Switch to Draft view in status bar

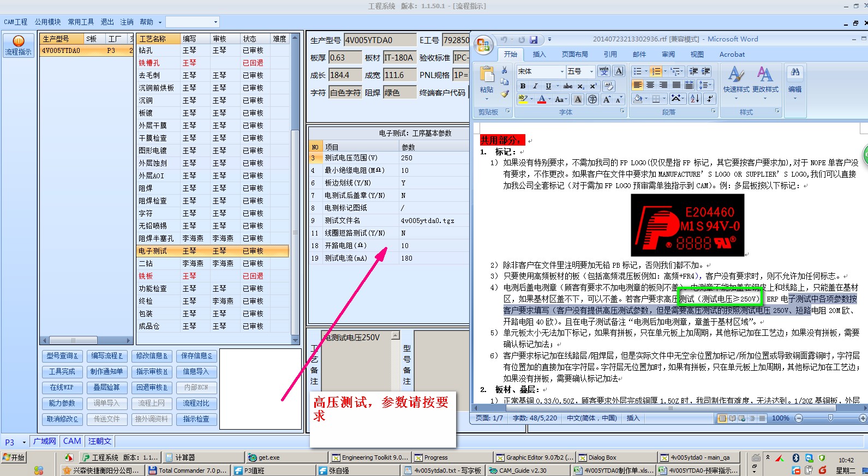(762, 418)
